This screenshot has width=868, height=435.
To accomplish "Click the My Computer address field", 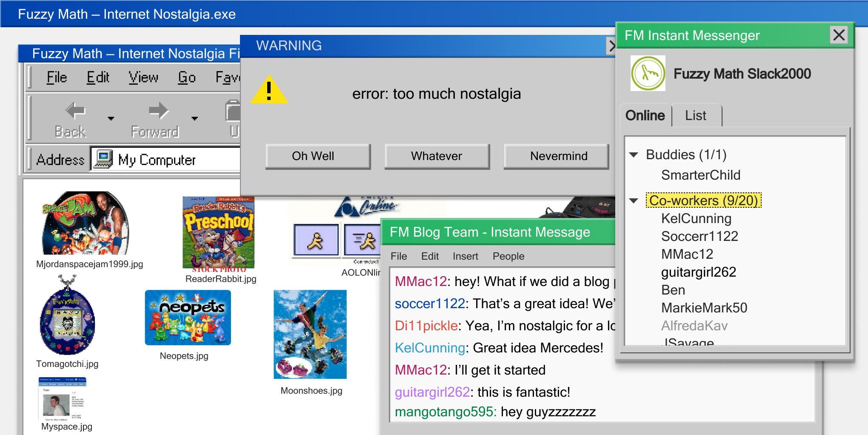I will point(166,159).
